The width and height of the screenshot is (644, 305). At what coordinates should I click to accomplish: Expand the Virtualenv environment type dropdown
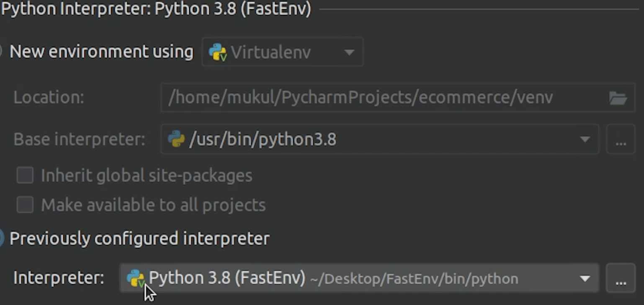pos(349,52)
